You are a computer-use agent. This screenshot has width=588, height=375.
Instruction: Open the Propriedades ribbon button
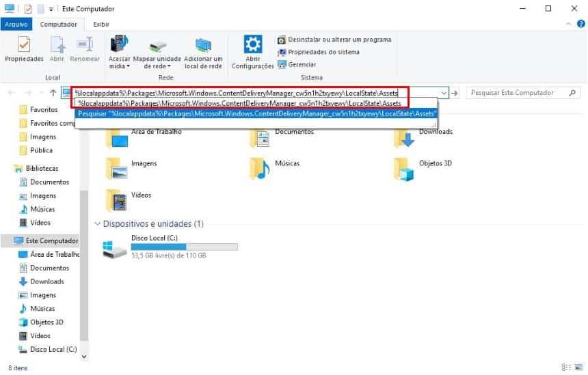24,49
